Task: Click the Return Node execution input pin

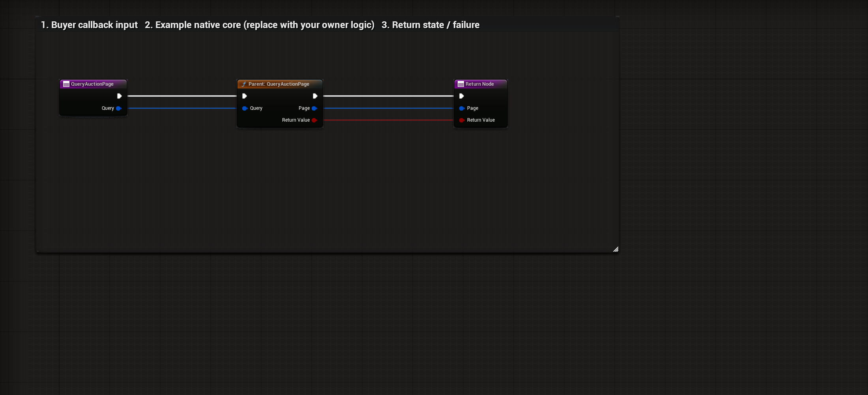Action: [x=461, y=96]
